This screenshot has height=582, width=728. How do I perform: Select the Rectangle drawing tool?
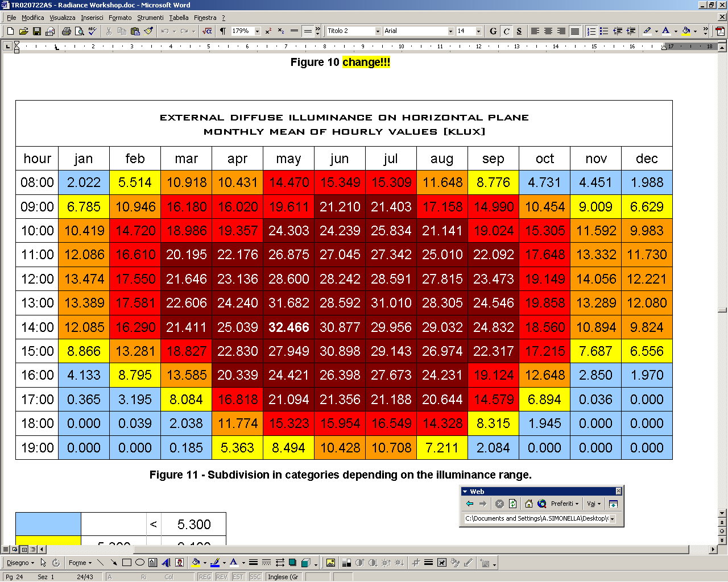point(127,563)
